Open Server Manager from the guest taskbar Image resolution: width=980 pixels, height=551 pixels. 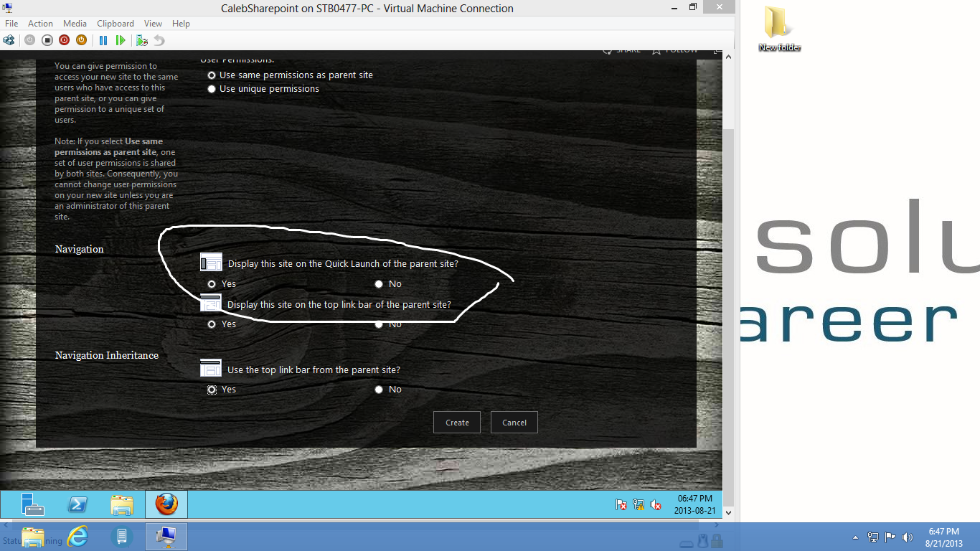33,504
